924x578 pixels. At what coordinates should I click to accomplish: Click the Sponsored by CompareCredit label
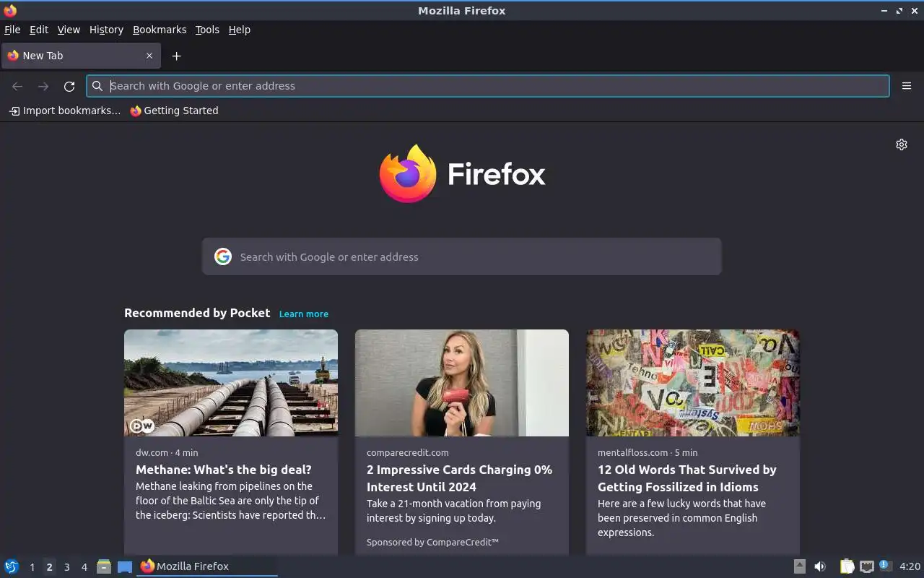click(432, 542)
